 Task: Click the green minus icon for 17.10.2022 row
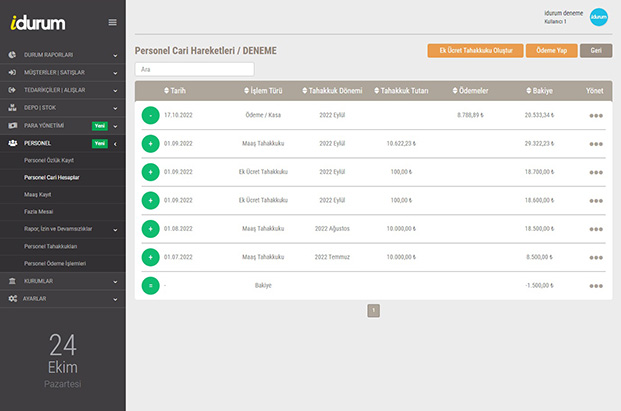click(150, 116)
